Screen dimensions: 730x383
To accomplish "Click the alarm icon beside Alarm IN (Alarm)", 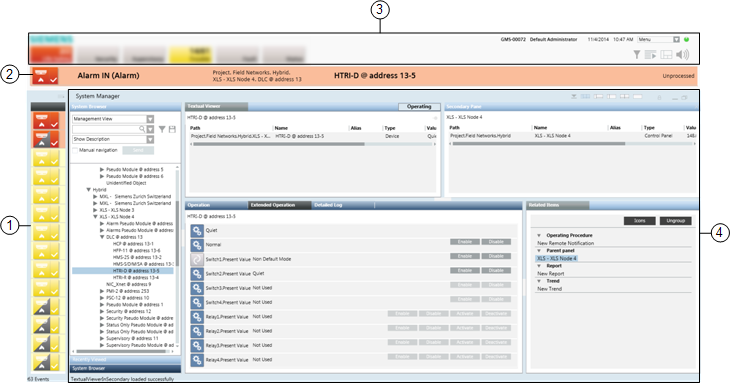I will [x=45, y=76].
